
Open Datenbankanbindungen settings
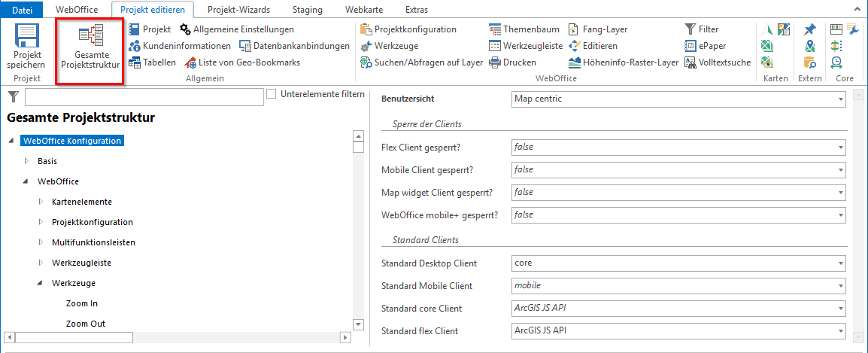[295, 45]
